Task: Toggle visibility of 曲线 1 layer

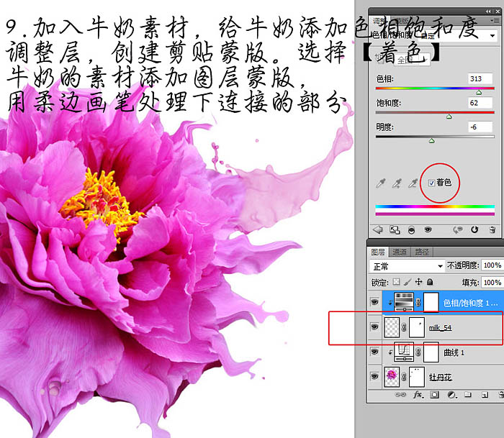Action: tap(374, 352)
